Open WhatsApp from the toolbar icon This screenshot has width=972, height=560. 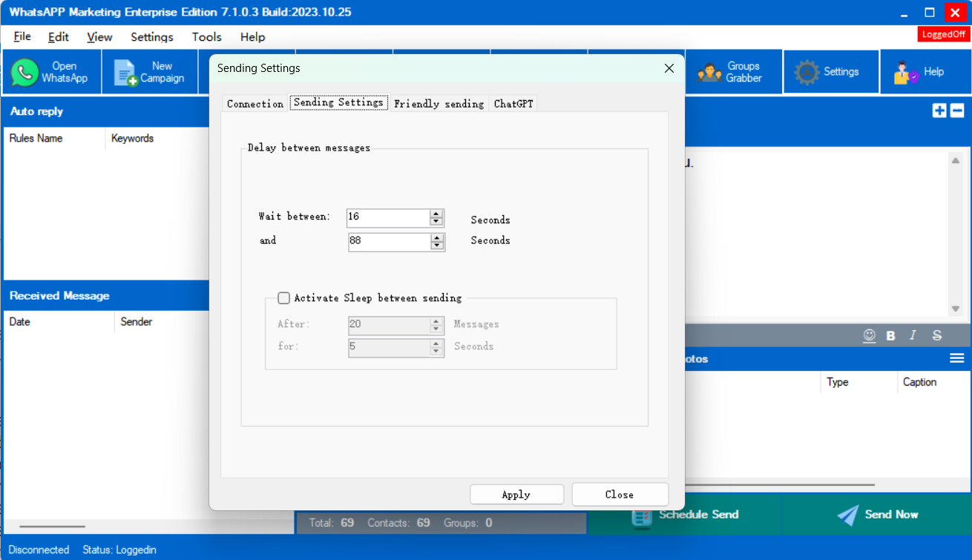point(50,72)
